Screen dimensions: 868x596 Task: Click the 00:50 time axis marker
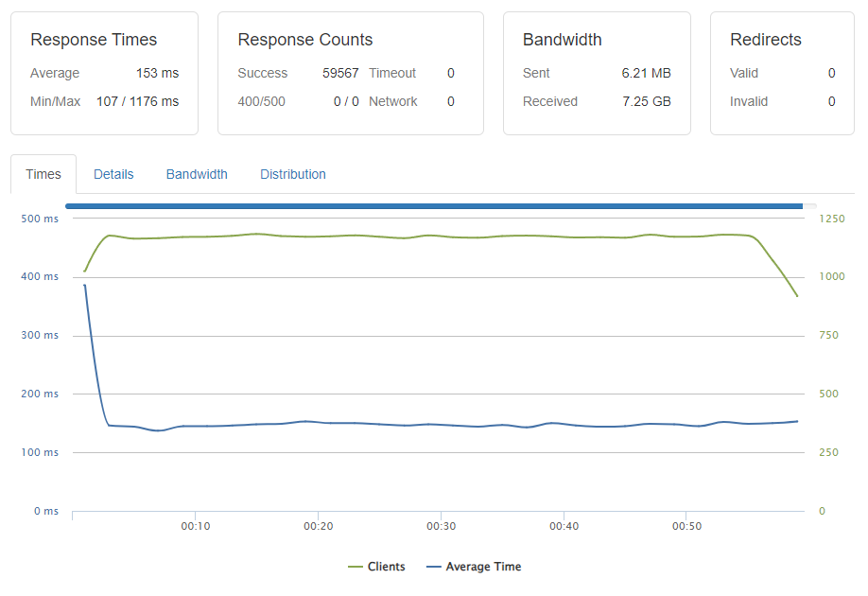click(x=686, y=526)
